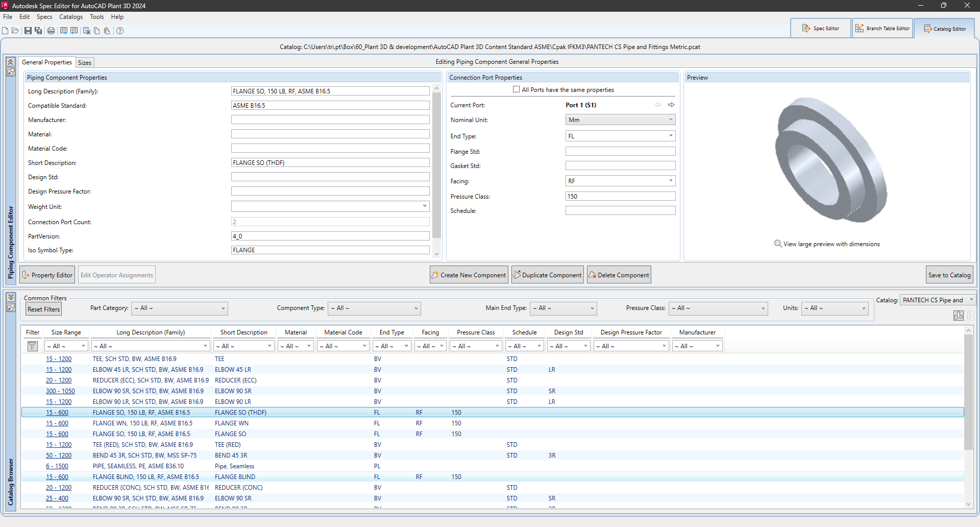Click the Save icon in the toolbar
The width and height of the screenshot is (980, 527).
(x=28, y=31)
